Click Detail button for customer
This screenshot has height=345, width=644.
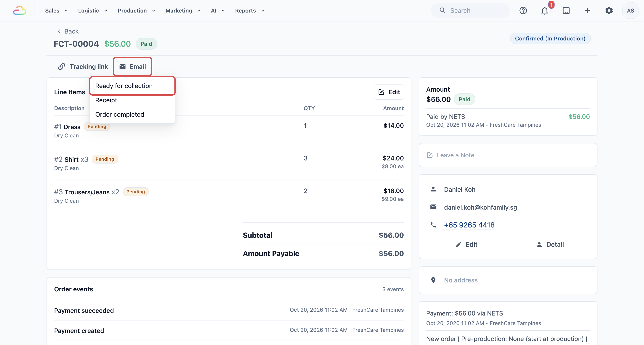click(550, 244)
